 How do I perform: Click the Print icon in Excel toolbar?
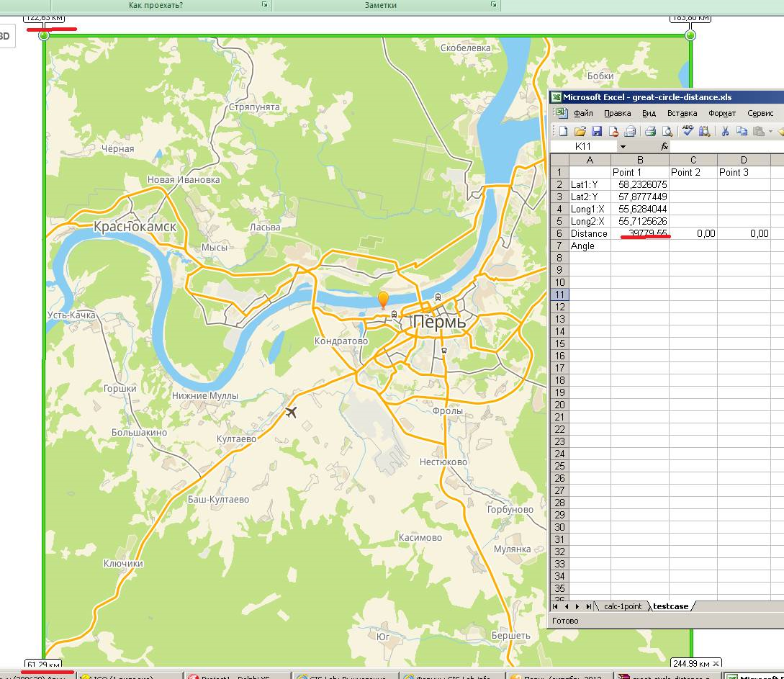click(650, 131)
